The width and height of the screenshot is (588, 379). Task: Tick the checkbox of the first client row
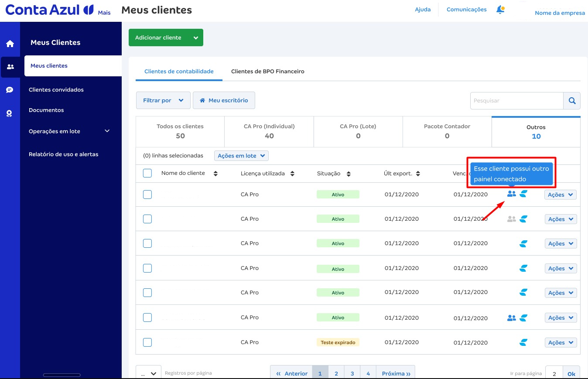pos(147,195)
